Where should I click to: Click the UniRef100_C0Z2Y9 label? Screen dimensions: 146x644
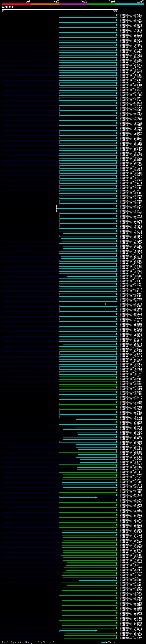tap(131, 70)
